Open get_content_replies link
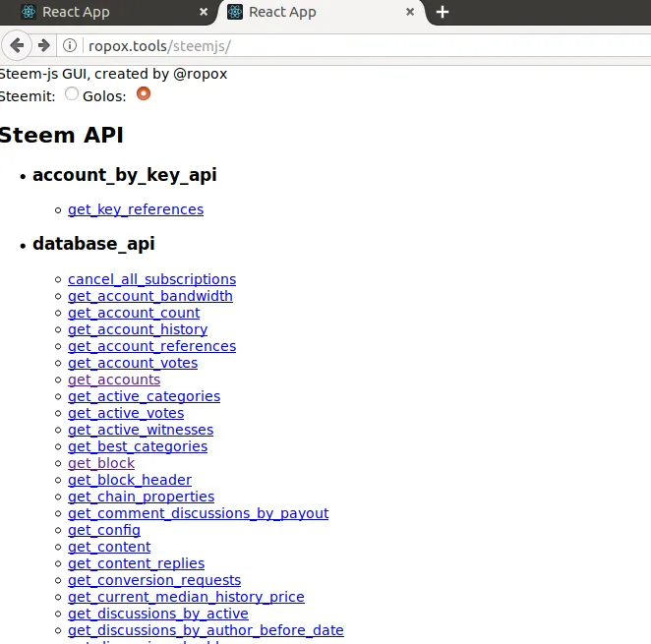Image resolution: width=651 pixels, height=644 pixels. (136, 563)
